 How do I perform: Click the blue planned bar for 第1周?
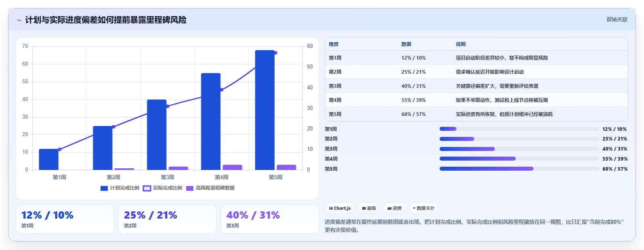(x=49, y=159)
